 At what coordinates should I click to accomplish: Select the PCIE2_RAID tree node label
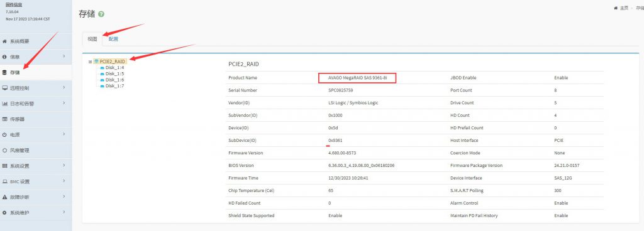[113, 62]
